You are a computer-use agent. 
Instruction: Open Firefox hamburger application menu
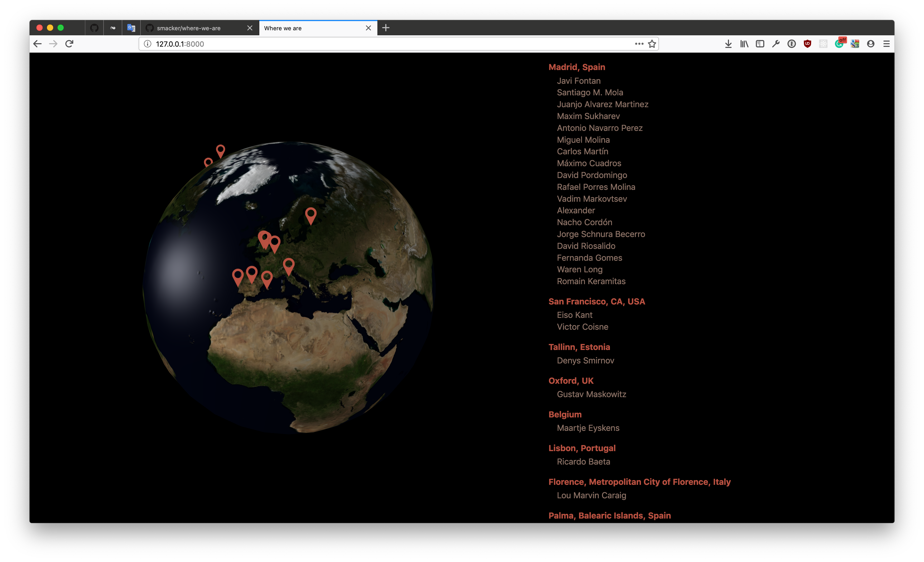tap(887, 44)
